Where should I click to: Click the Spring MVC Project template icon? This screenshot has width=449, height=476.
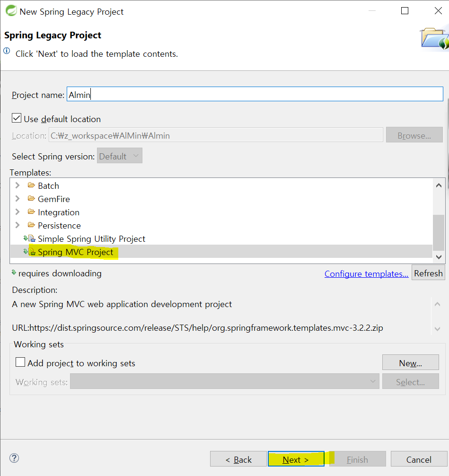[30, 252]
